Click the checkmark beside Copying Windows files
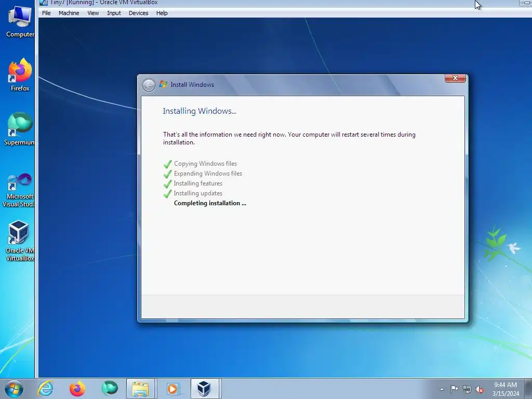Screen dimensions: 532x399 168,164
